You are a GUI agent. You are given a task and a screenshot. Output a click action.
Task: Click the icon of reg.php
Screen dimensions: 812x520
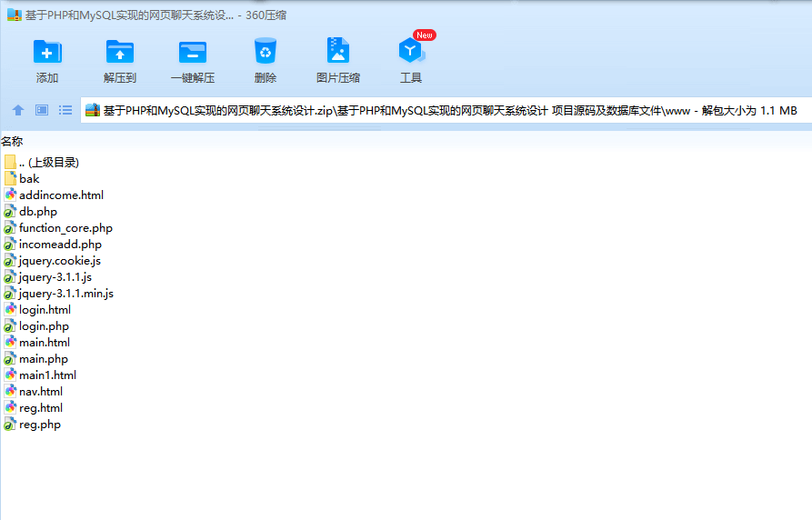coord(10,425)
